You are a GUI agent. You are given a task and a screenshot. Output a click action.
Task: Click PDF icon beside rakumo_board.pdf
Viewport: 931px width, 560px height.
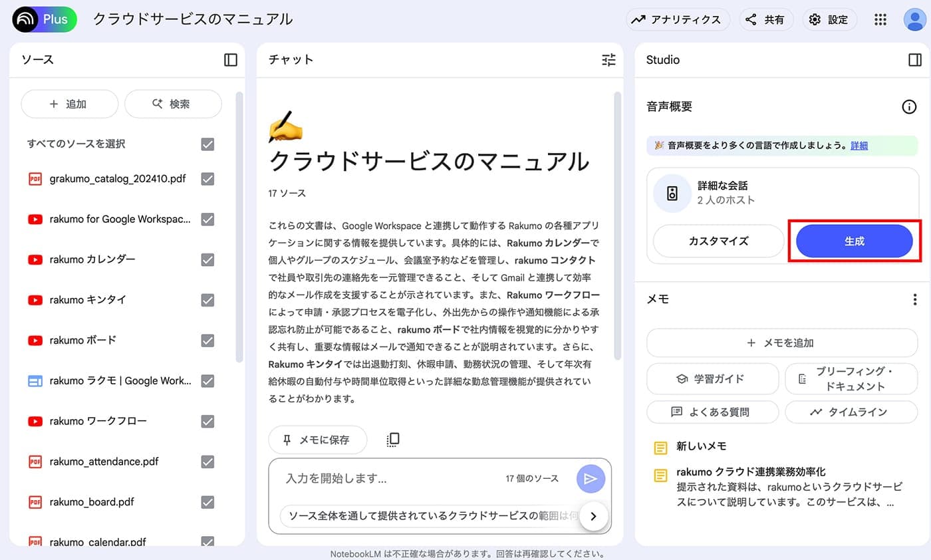(x=35, y=502)
